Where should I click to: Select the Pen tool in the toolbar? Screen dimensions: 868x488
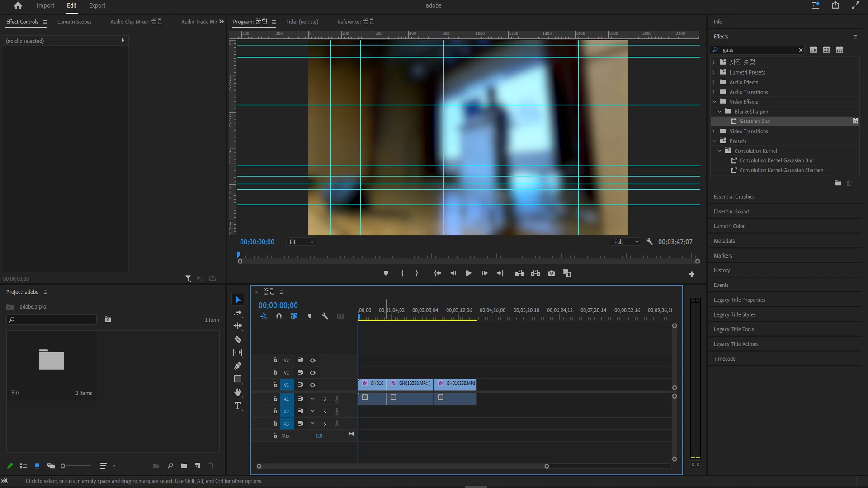pos(238,366)
